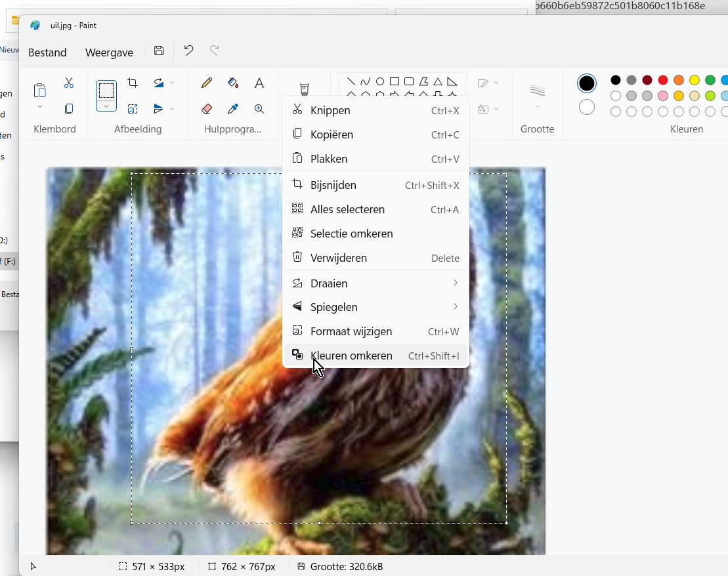Expand the selection tool dropdown chevron
The width and height of the screenshot is (728, 576).
tap(106, 106)
